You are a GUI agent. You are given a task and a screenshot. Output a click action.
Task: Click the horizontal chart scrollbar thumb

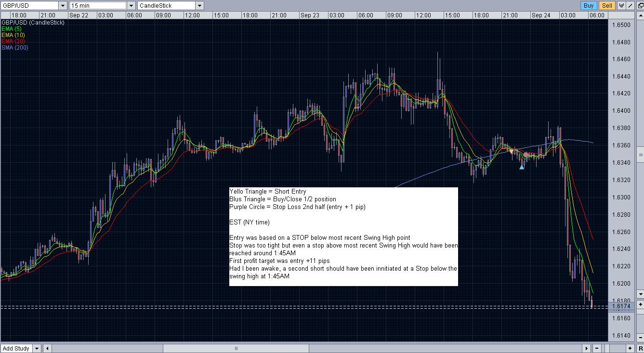[236, 348]
